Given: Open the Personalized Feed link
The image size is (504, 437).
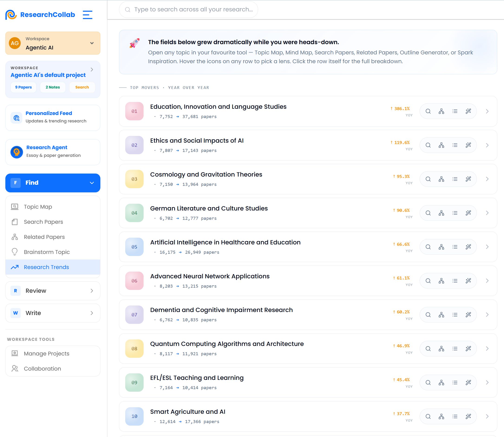Looking at the screenshot, I should [53, 118].
